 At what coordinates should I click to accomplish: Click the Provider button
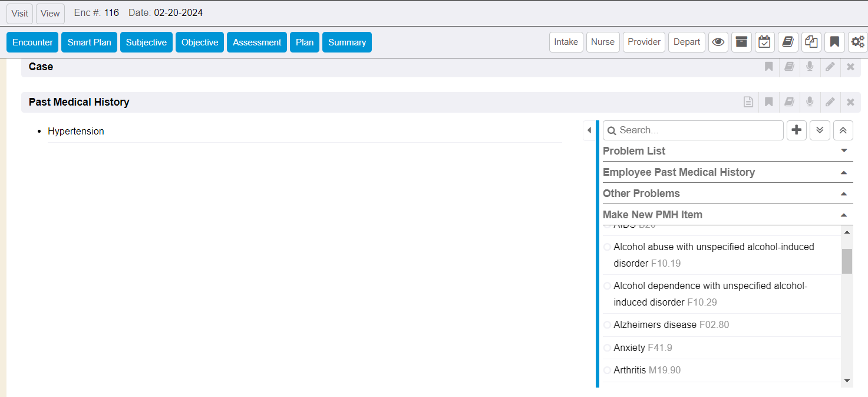coord(644,42)
